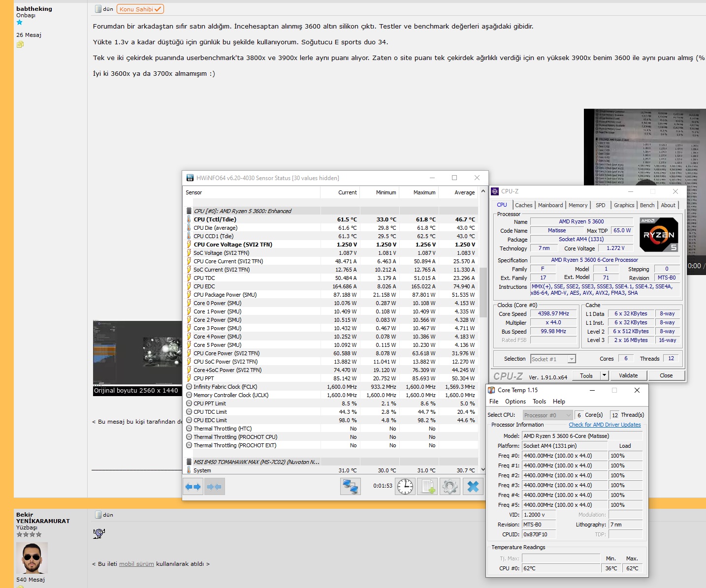Image resolution: width=706 pixels, height=588 pixels.
Task: Click CPU-Z Core Voltage value 1.272 V
Action: pos(615,248)
